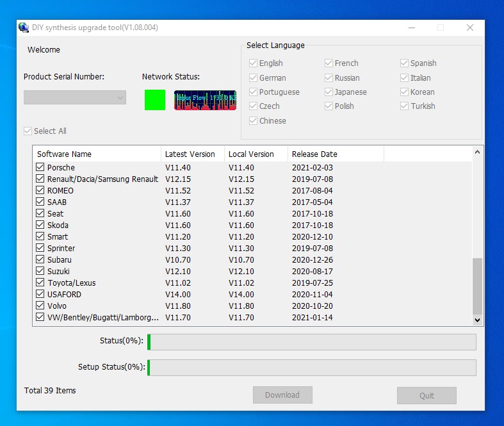
Task: Toggle the English language checkbox
Action: click(x=254, y=63)
